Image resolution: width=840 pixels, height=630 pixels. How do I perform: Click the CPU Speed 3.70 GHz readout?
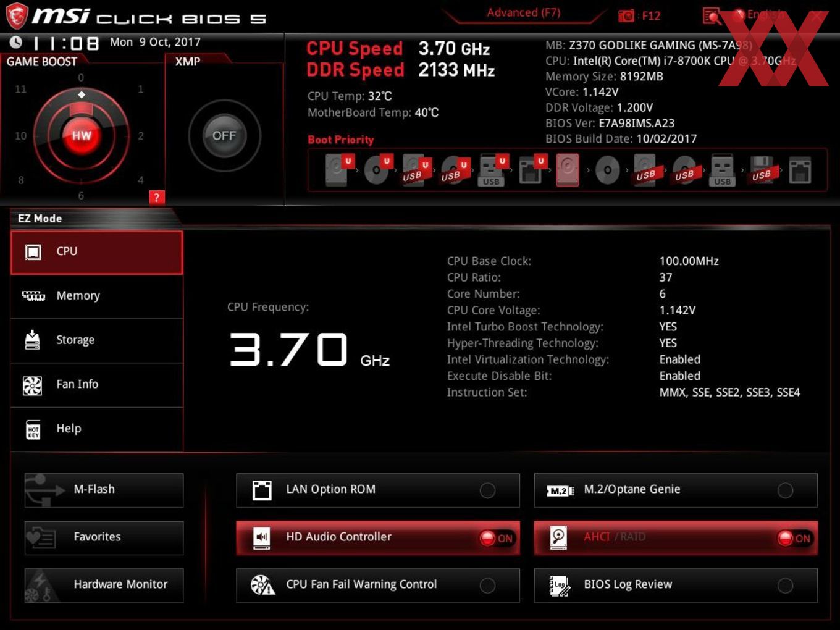click(398, 48)
